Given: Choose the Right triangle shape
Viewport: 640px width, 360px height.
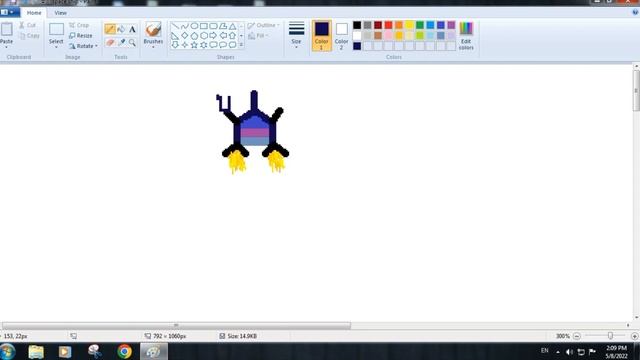Looking at the screenshot, I should point(175,36).
